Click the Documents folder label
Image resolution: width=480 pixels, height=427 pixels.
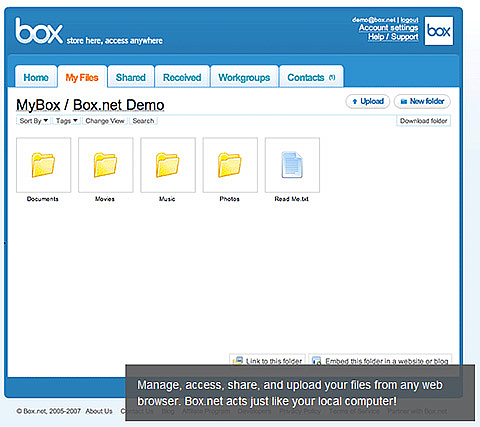coord(43,199)
